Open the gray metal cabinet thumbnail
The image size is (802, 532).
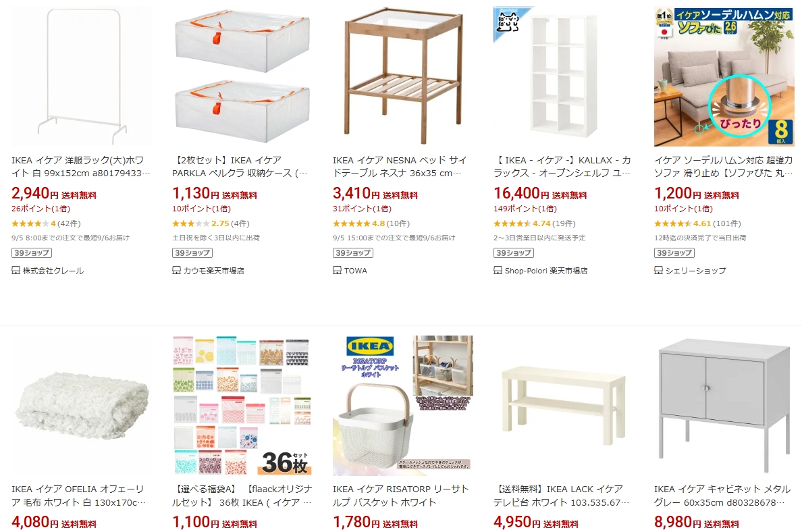coord(724,406)
